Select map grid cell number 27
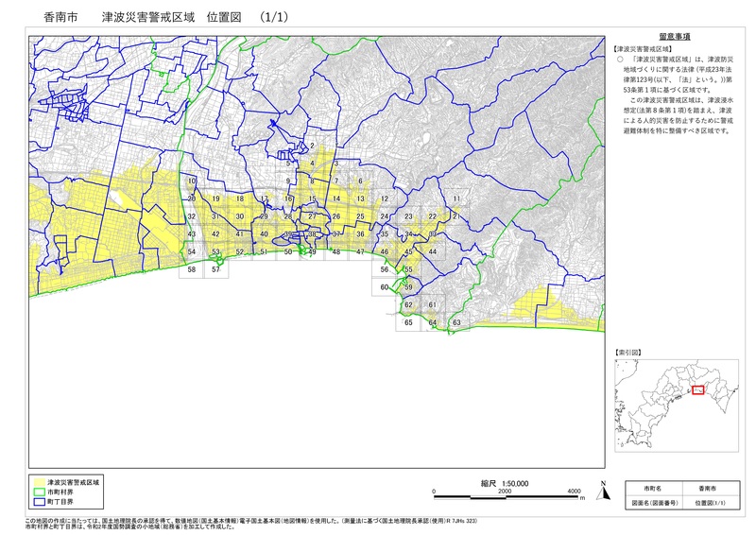 tap(312, 216)
